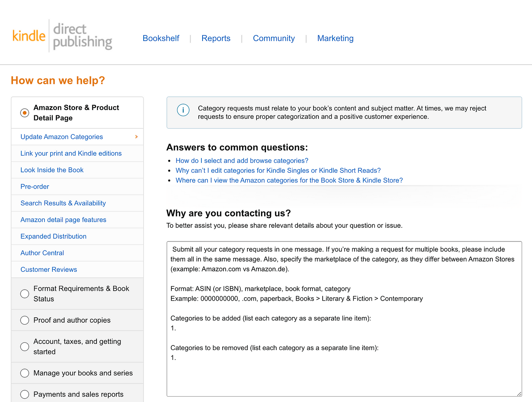This screenshot has height=402, width=532.
Task: Open Link your print and Kindle editions
Action: [78, 153]
